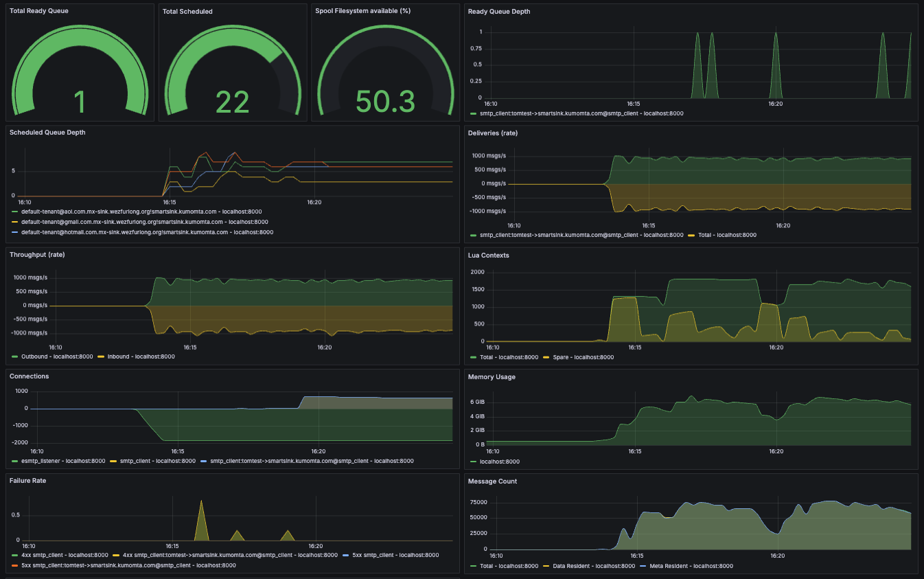Viewport: 924px width, 579px height.
Task: Click the tallest yellow spike in Failure Rate
Action: 201,520
